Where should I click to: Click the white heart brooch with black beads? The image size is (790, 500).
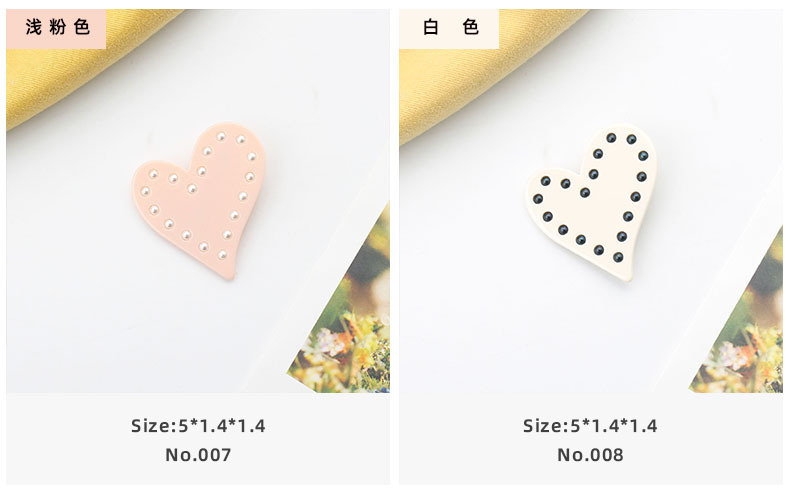click(590, 202)
